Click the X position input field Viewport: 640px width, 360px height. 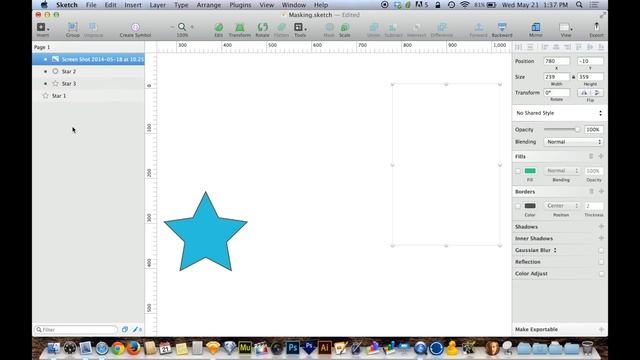pyautogui.click(x=556, y=61)
